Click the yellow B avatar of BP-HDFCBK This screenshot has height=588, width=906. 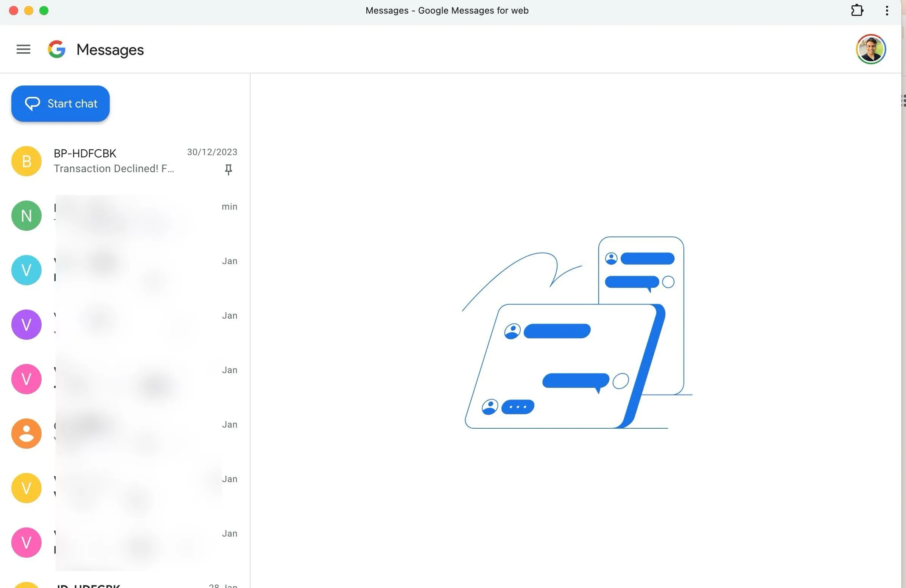coord(26,161)
